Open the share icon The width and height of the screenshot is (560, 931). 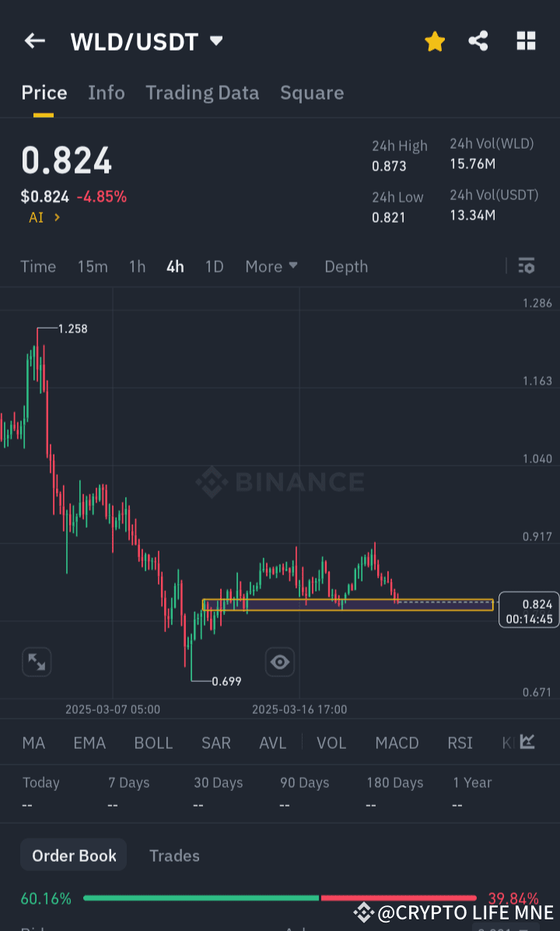(478, 41)
